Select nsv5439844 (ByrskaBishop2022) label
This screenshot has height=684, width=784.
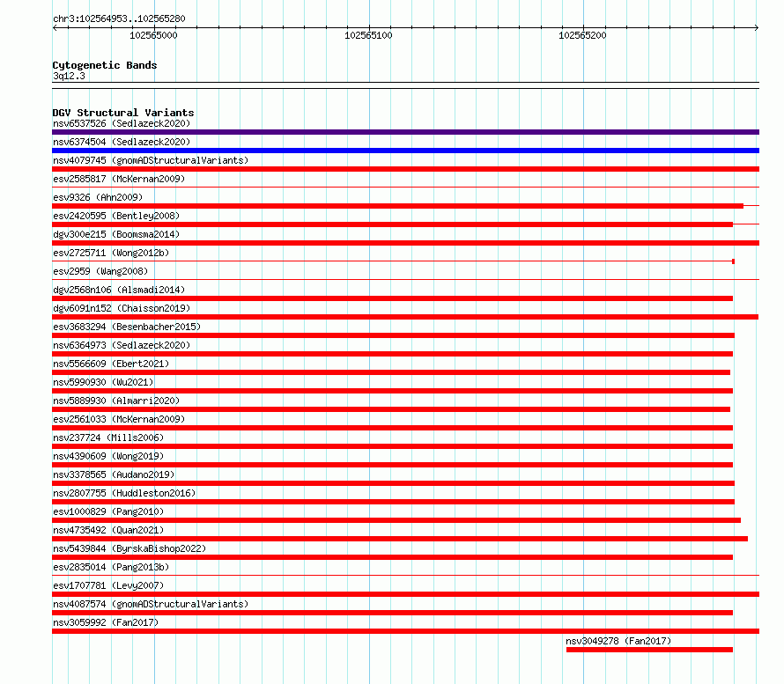129,548
